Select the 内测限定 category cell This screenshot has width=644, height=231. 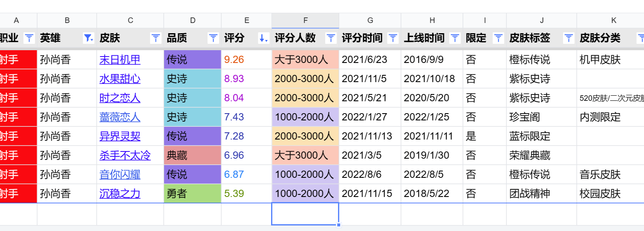pos(610,117)
